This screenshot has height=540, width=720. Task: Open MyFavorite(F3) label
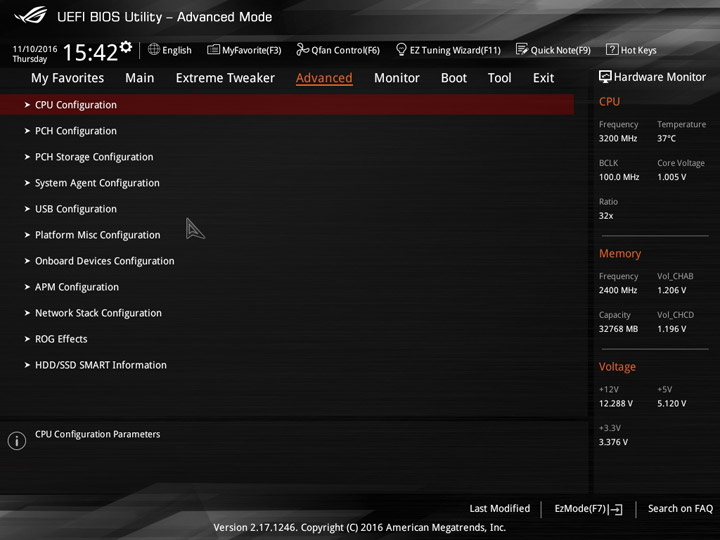click(252, 50)
